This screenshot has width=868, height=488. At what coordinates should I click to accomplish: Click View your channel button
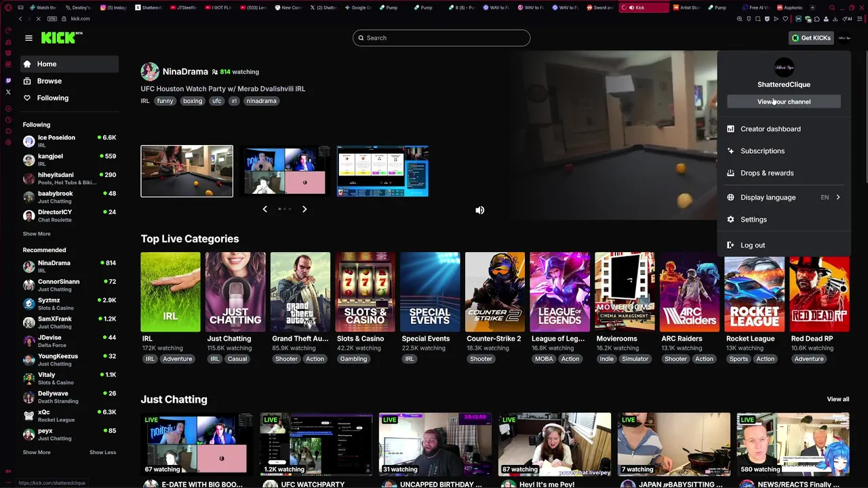[x=784, y=102]
